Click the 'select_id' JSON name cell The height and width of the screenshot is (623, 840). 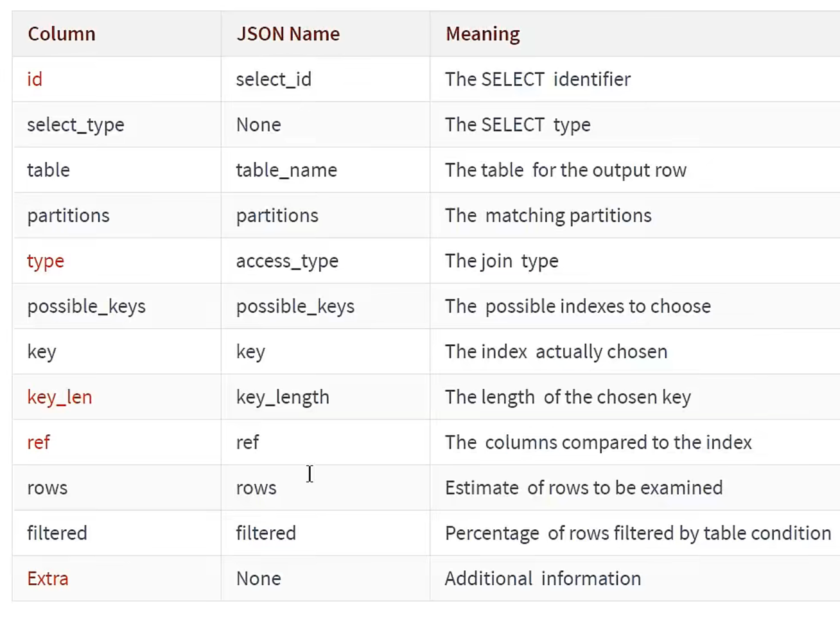(274, 79)
